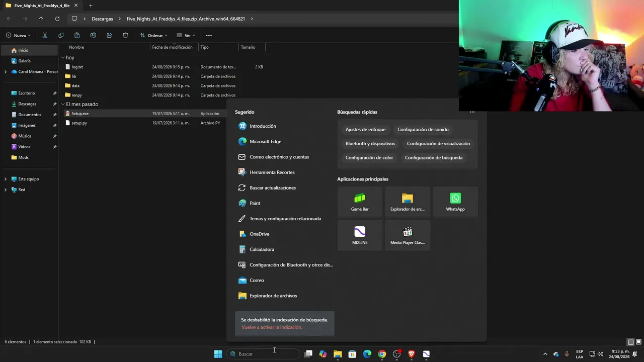The width and height of the screenshot is (644, 362).
Task: Click the Configuración de sonido quick search
Action: [x=423, y=130]
